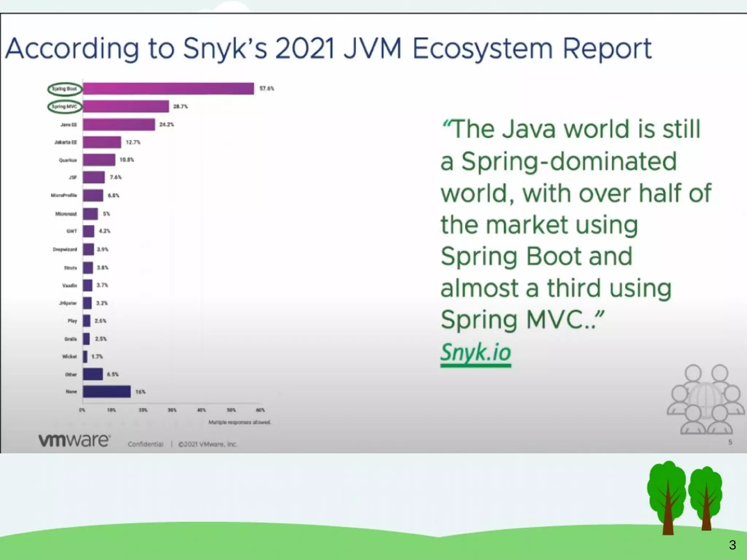The image size is (747, 560).
Task: Click the Multiple responses allowed note
Action: [240, 422]
